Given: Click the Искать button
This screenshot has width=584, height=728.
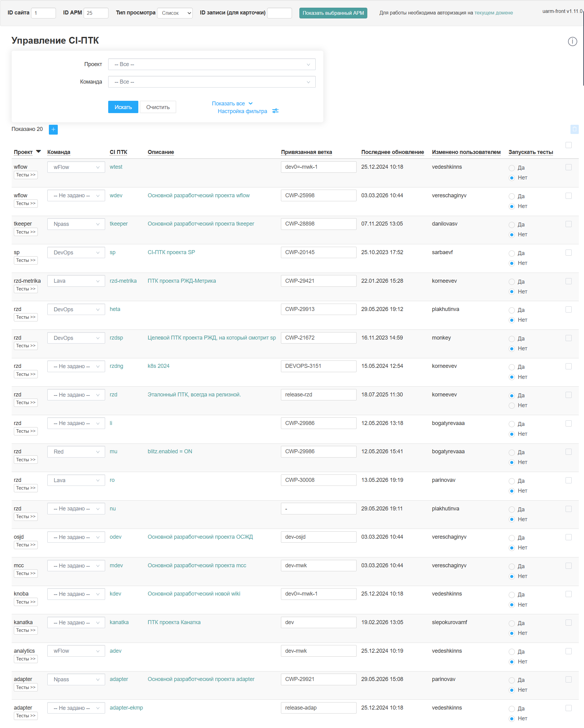Looking at the screenshot, I should 123,107.
